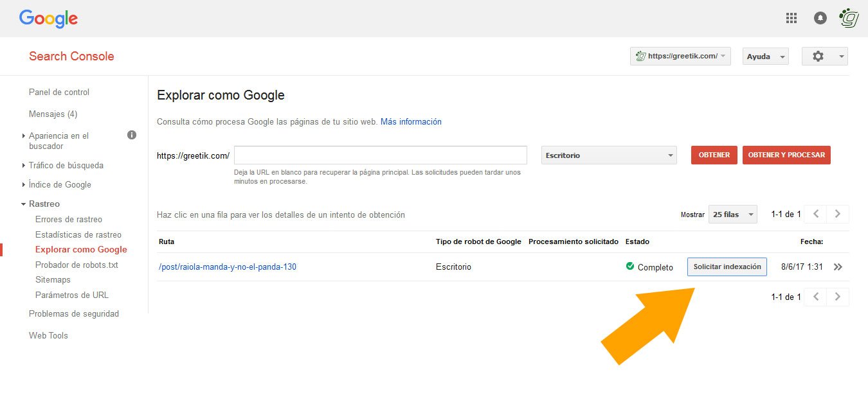Image resolution: width=868 pixels, height=404 pixels.
Task: Click the double-arrow details icon in row
Action: point(838,267)
